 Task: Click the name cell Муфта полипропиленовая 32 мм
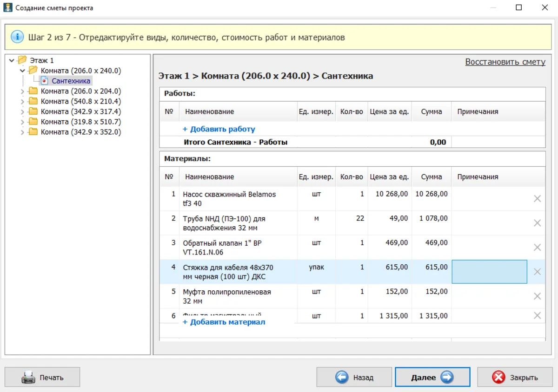click(x=239, y=296)
